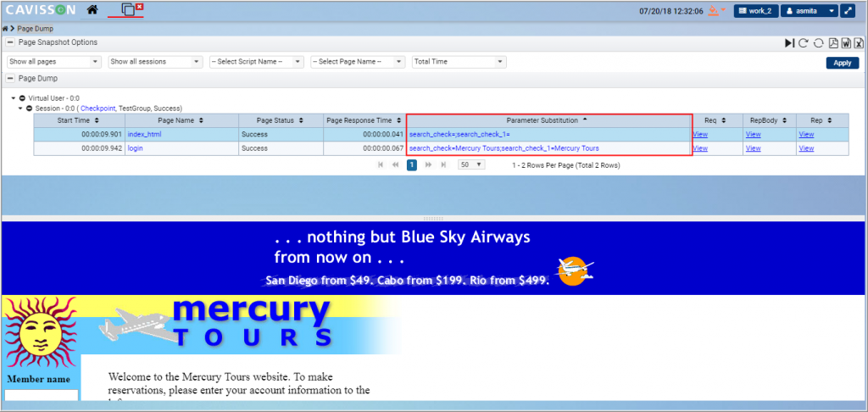View the Req for the login row
Image resolution: width=868 pixels, height=412 pixels.
(x=700, y=148)
